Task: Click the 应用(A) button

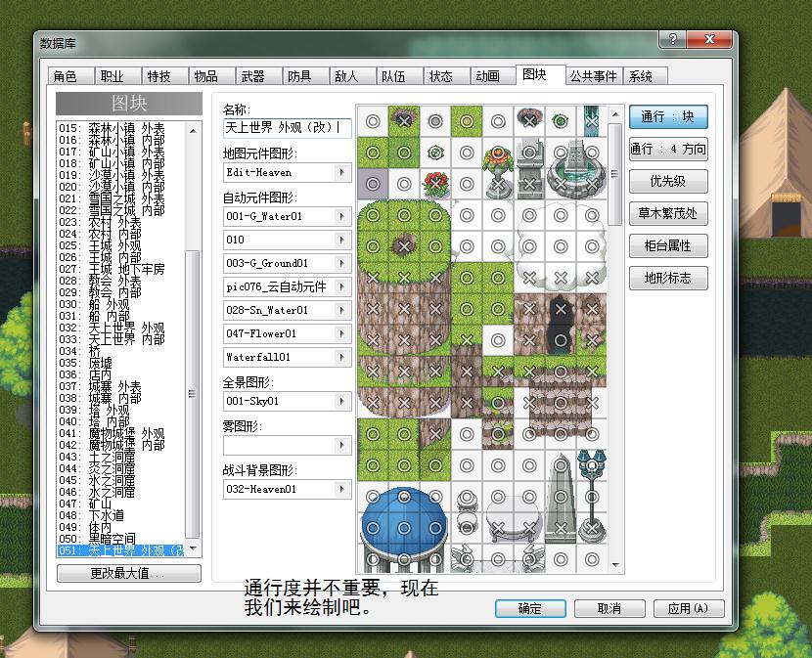Action: pyautogui.click(x=689, y=608)
